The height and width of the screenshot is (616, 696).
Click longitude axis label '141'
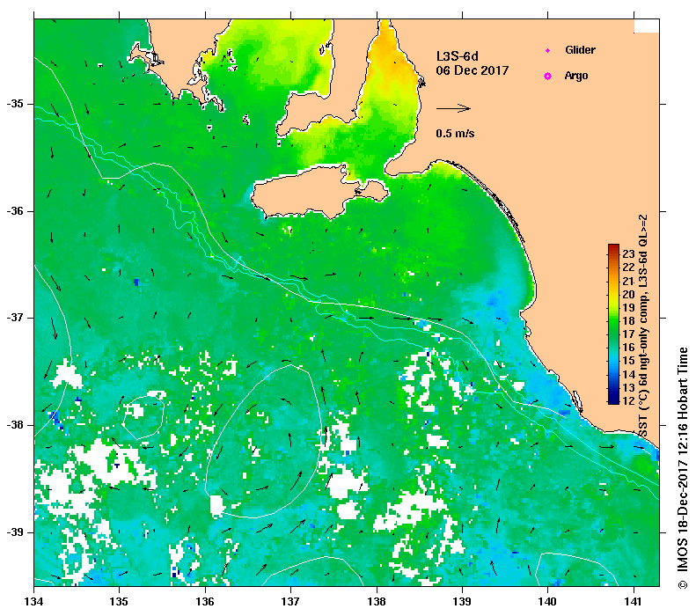pos(634,602)
